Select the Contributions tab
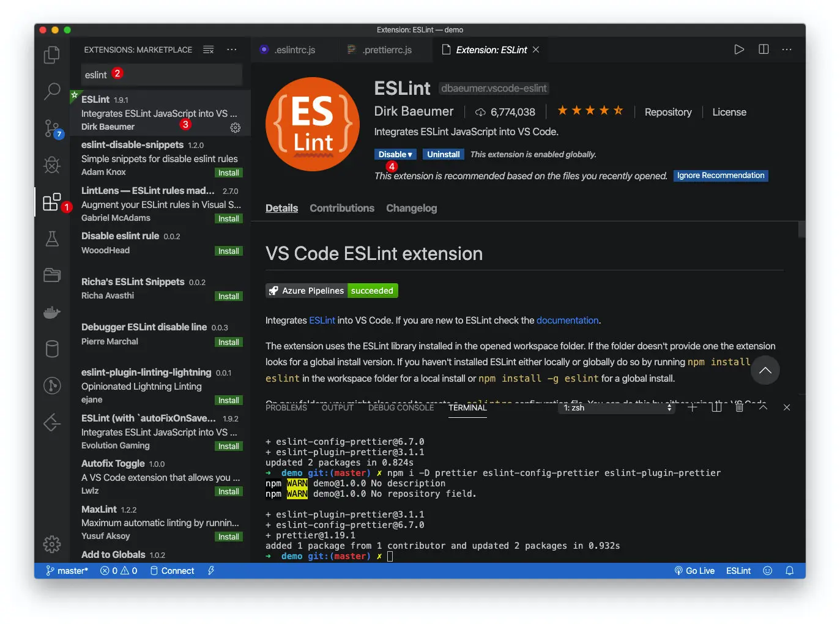This screenshot has width=840, height=624. [x=342, y=208]
